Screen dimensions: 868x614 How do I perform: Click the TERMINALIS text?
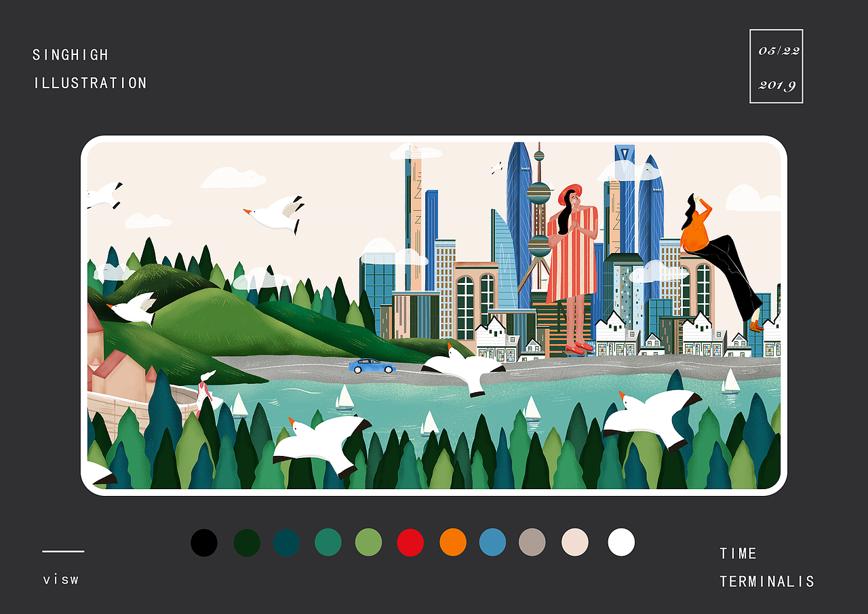(767, 581)
